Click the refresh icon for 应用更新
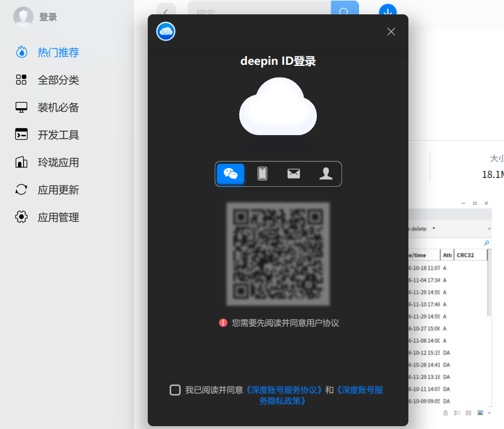 [21, 190]
